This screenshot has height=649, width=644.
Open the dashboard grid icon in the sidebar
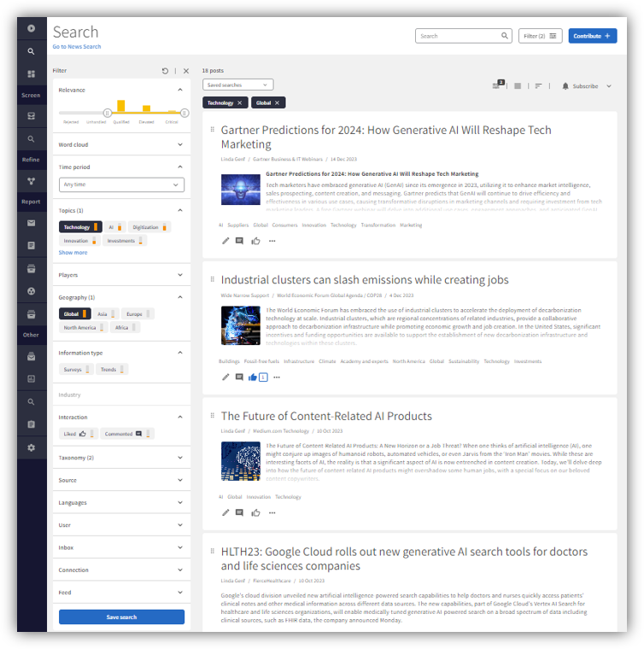tap(31, 74)
